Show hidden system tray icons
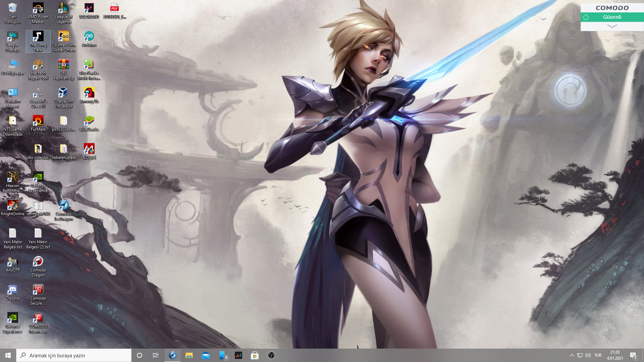The image size is (644, 362). click(572, 355)
